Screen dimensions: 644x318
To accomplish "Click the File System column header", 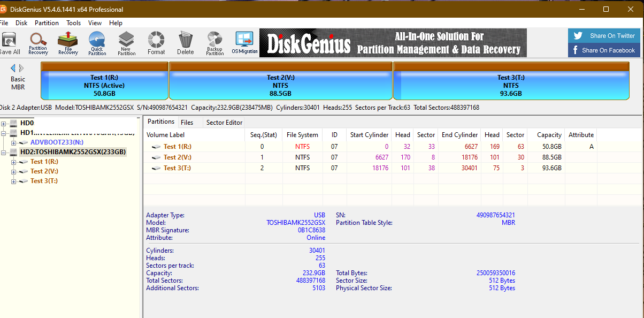I will click(x=302, y=135).
